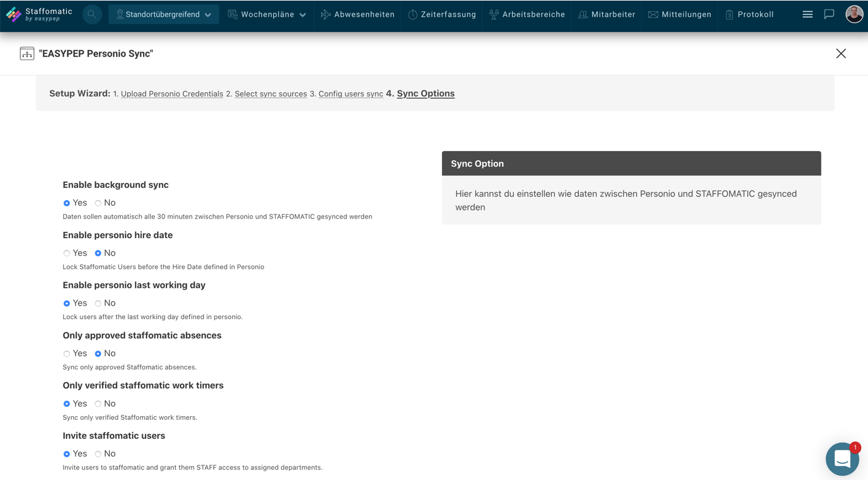Open the Sync Options wizard step
This screenshot has width=868, height=480.
click(425, 93)
